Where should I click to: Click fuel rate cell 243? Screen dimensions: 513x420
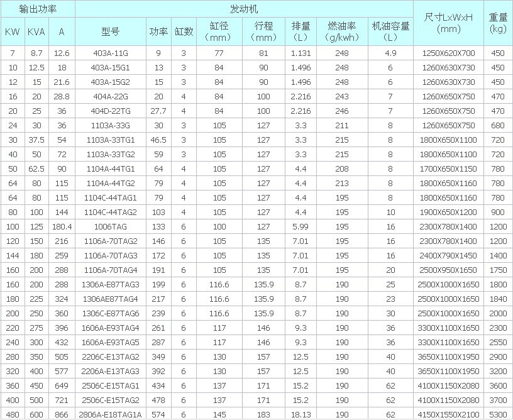(x=342, y=96)
